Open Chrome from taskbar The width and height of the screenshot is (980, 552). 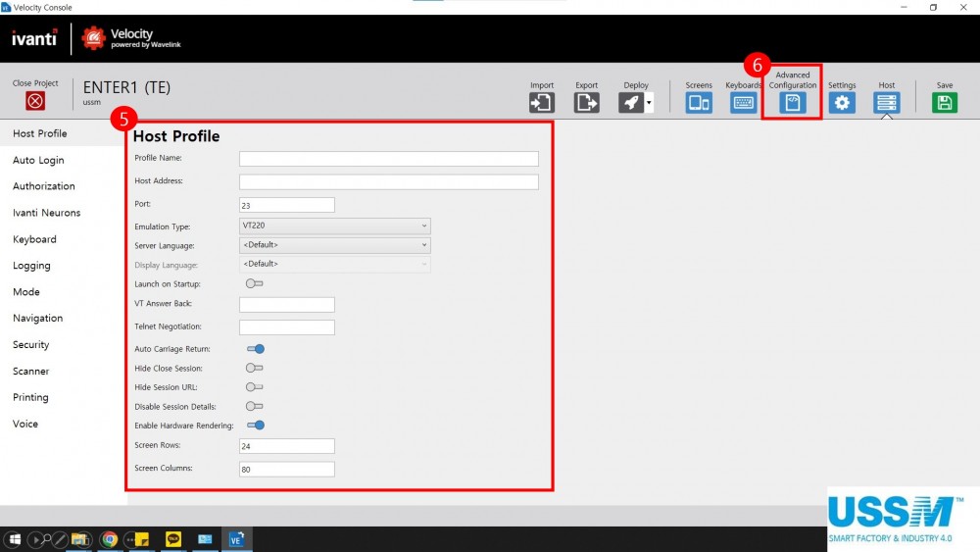click(x=110, y=539)
